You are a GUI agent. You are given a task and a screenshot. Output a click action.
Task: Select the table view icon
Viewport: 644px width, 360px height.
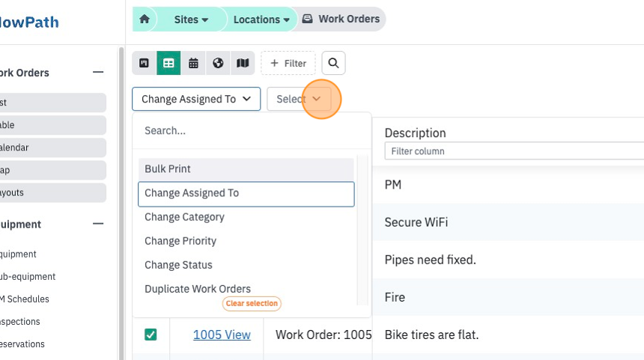tap(168, 63)
